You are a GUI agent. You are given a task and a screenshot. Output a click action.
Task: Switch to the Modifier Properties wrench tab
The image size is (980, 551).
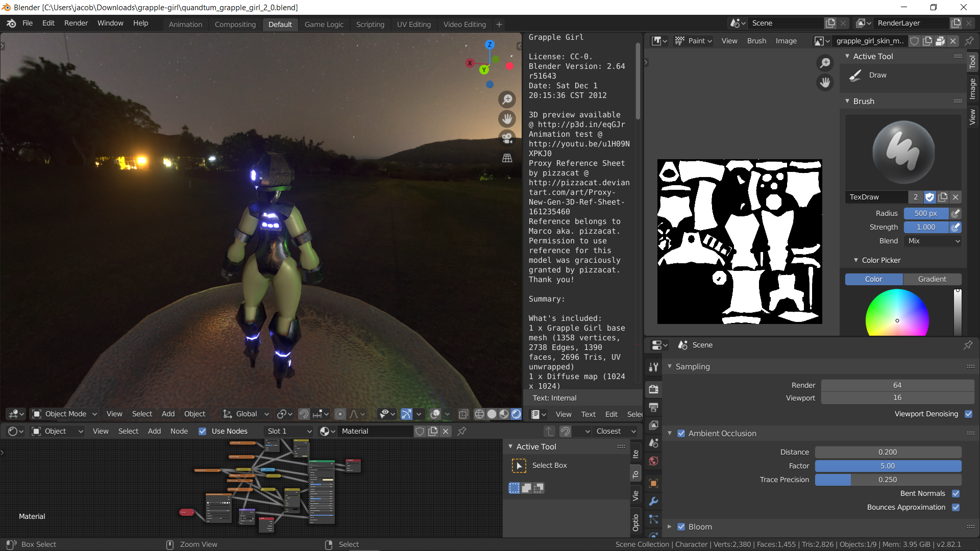tap(654, 502)
